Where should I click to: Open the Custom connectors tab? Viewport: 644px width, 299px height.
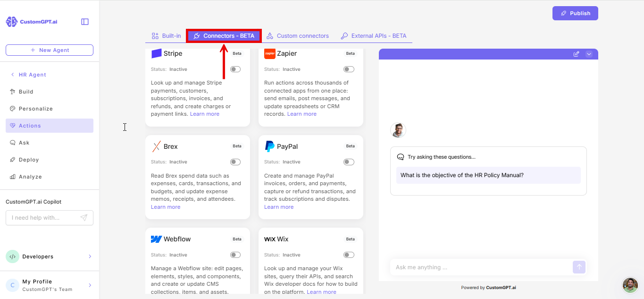298,36
